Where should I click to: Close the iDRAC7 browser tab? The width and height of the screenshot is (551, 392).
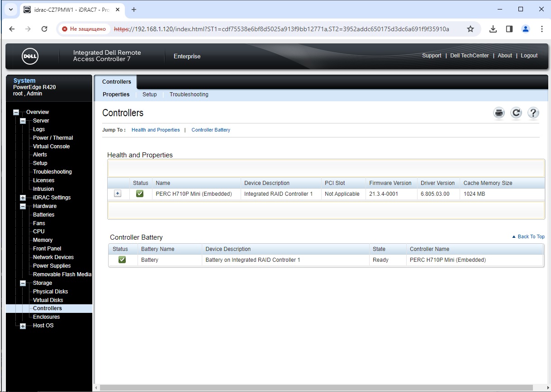pyautogui.click(x=119, y=9)
